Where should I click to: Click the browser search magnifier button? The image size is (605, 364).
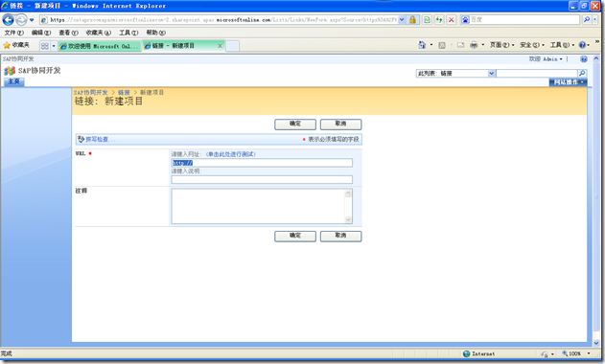[587, 19]
